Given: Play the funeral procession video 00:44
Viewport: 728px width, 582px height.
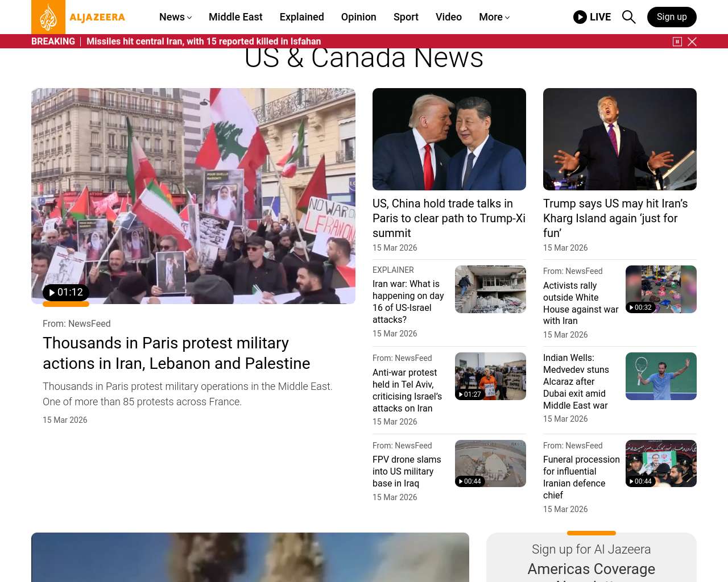Looking at the screenshot, I should click(x=640, y=481).
